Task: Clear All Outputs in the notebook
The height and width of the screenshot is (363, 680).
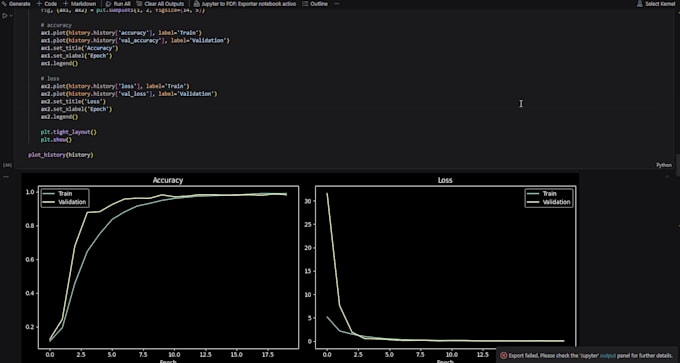Action: click(160, 3)
